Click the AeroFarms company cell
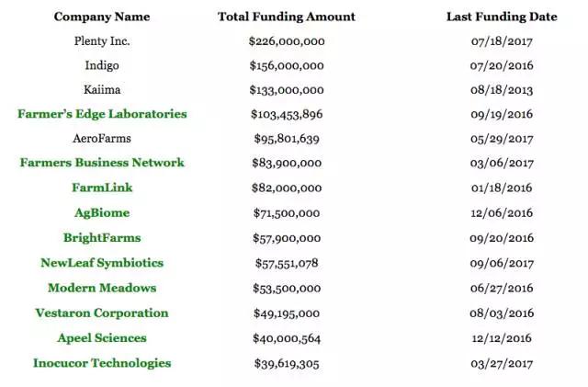This screenshot has height=387, width=588. pyautogui.click(x=102, y=139)
